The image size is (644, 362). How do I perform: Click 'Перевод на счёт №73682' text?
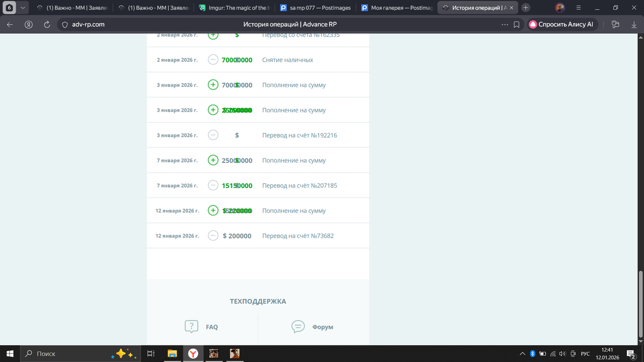point(298,236)
